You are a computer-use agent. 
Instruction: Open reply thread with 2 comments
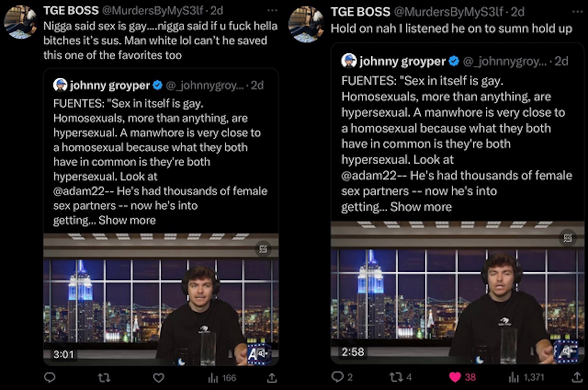[341, 377]
